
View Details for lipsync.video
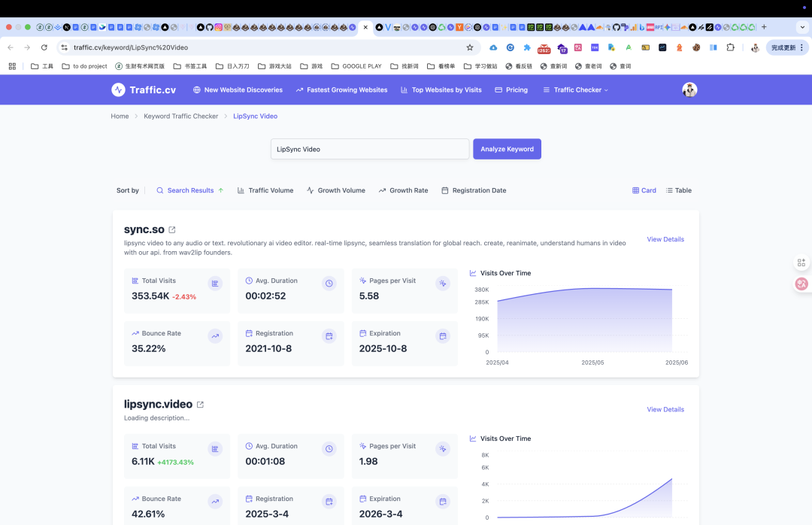pos(665,409)
